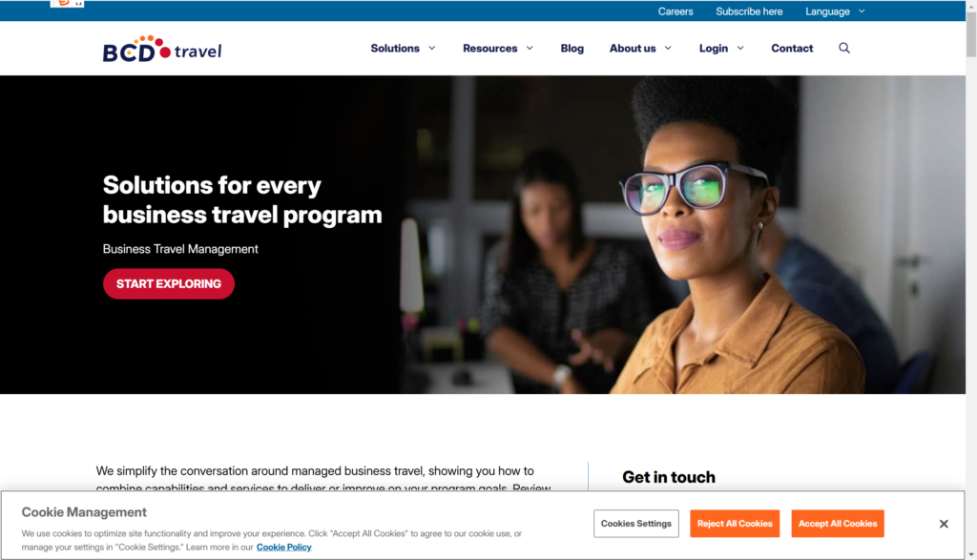This screenshot has height=560, width=977.
Task: Open Cookies Settings button
Action: pyautogui.click(x=636, y=523)
